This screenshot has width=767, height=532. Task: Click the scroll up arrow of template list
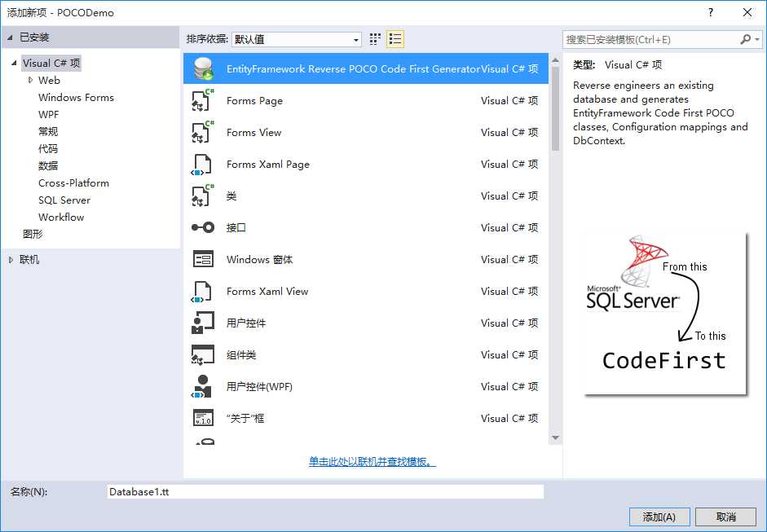click(555, 60)
